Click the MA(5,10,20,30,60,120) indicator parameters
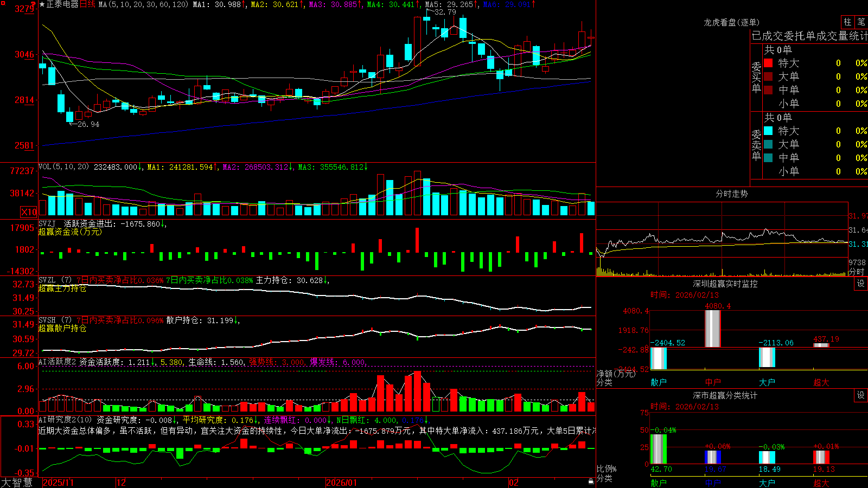The image size is (868, 488). point(144,4)
